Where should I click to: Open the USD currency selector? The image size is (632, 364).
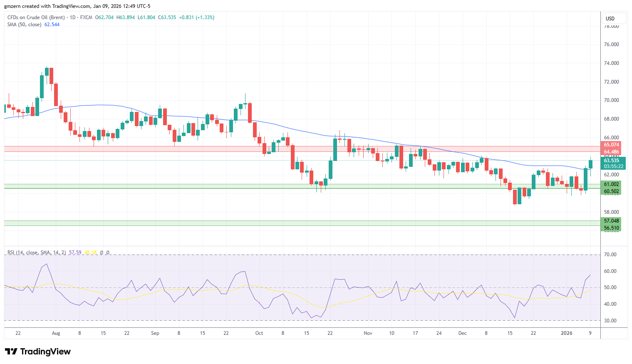[614, 18]
